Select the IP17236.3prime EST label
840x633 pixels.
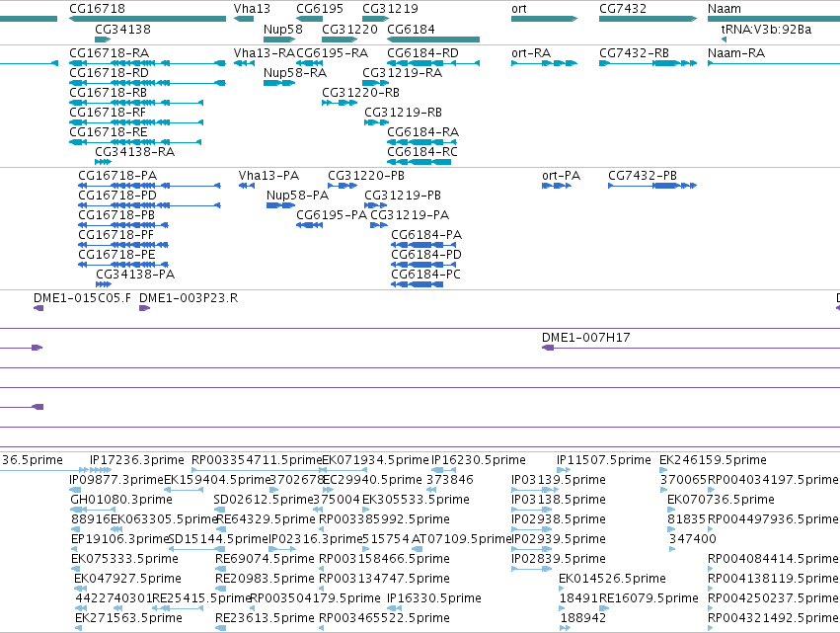coord(136,460)
